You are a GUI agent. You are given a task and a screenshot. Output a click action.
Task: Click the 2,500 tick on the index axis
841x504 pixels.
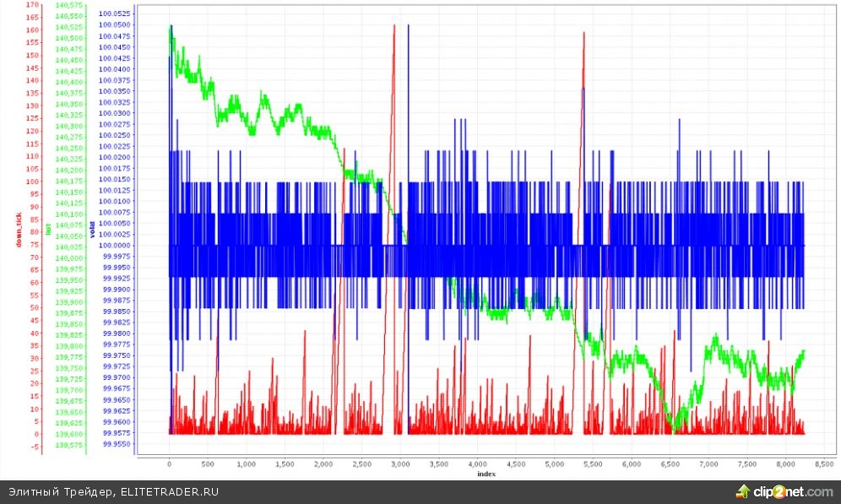pos(362,464)
